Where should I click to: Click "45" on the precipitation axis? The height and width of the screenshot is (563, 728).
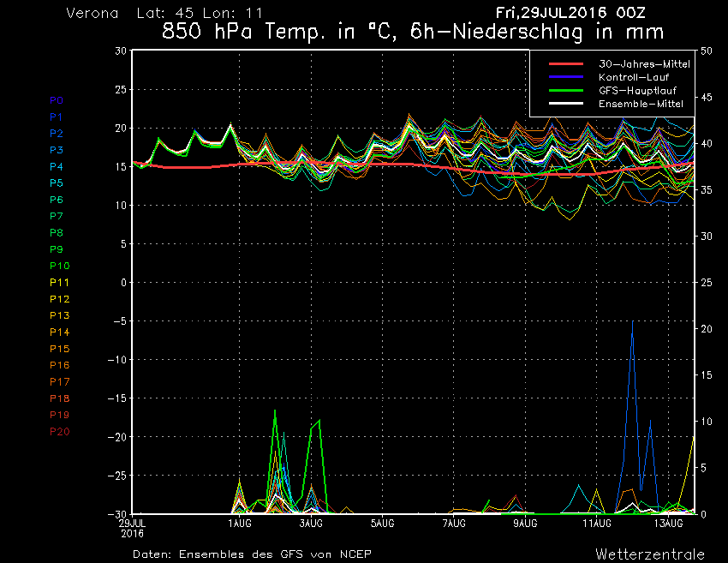click(x=707, y=97)
